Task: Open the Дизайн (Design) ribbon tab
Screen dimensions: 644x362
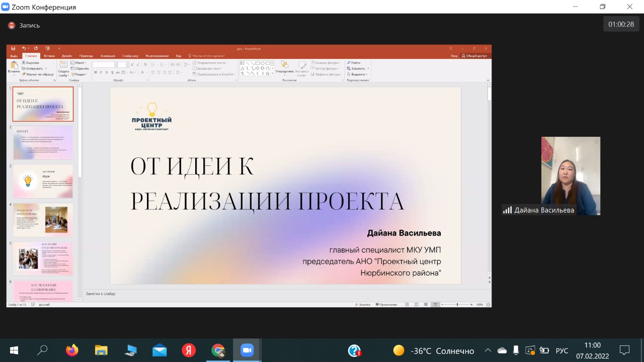Action: [67, 56]
